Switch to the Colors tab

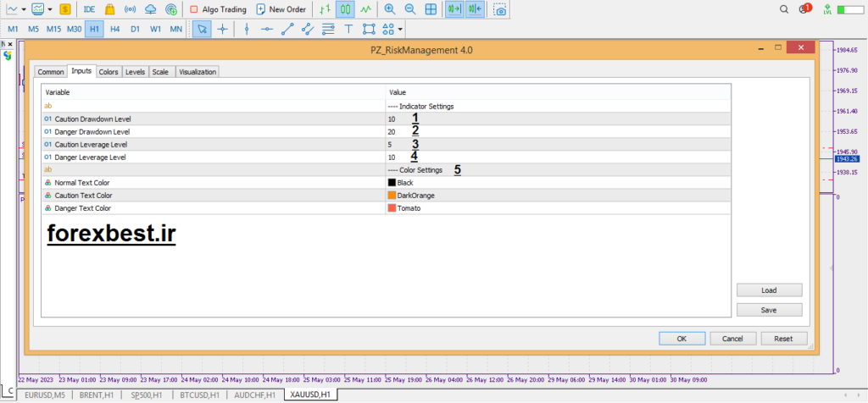108,72
